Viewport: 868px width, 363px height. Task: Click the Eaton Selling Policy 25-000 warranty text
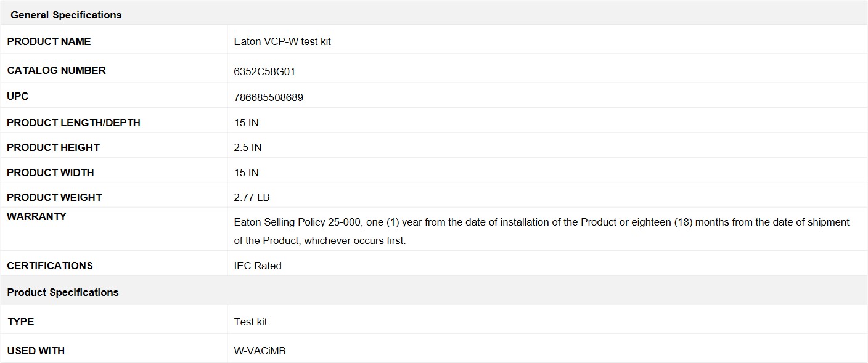(542, 231)
